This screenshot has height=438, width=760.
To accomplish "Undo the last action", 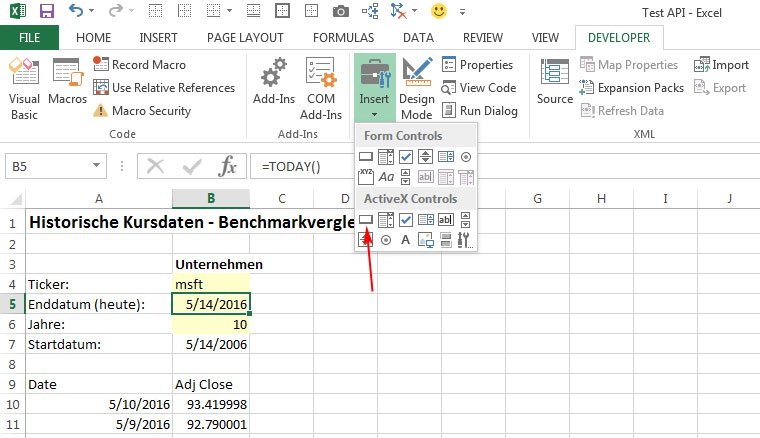I will (76, 10).
